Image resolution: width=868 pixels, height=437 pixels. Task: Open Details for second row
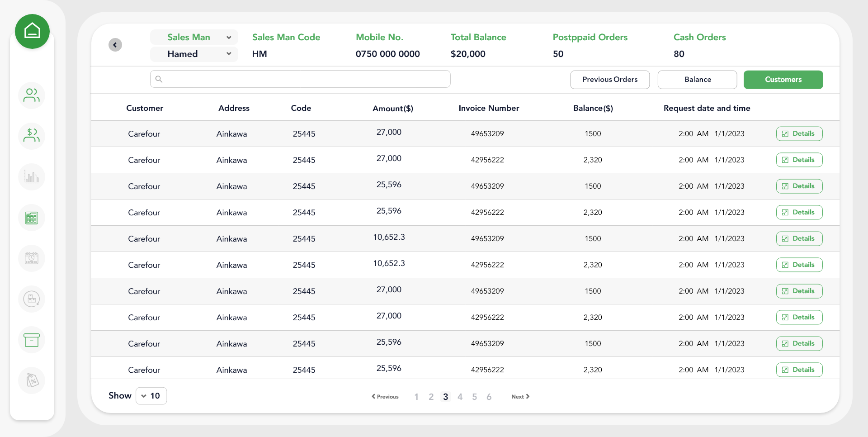click(x=799, y=160)
